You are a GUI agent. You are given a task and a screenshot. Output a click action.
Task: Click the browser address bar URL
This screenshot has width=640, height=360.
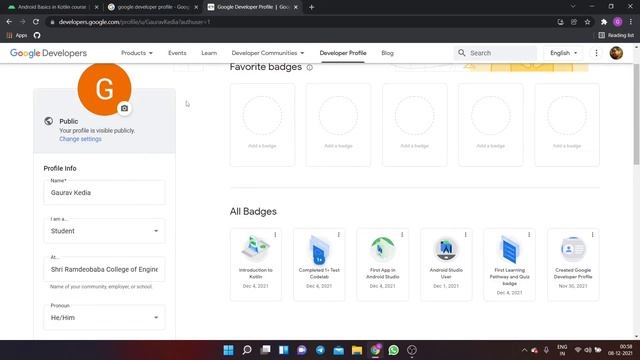pyautogui.click(x=134, y=22)
